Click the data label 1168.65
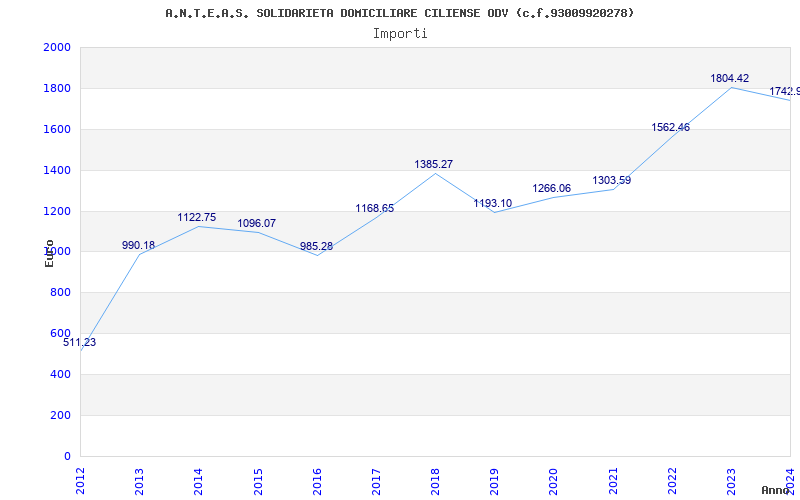Viewport: 800px width, 500px height. (375, 208)
